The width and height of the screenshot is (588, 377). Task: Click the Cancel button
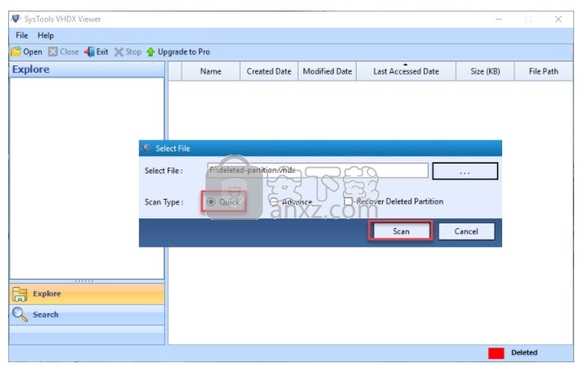(x=466, y=231)
